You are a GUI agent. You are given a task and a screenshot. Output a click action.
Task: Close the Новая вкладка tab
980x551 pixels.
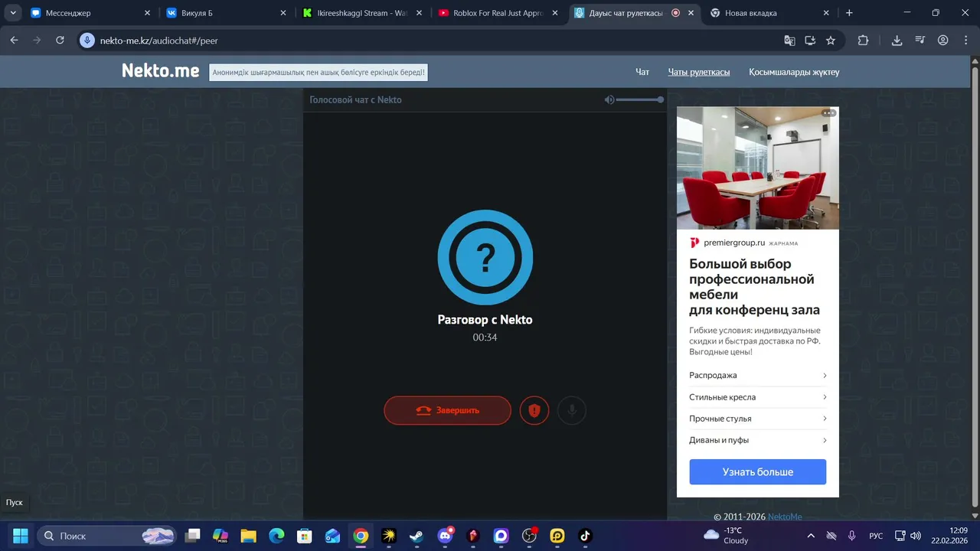826,13
